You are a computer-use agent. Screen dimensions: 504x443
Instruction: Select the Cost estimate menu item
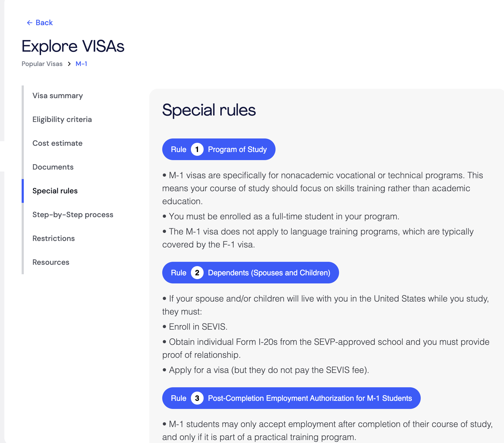57,143
